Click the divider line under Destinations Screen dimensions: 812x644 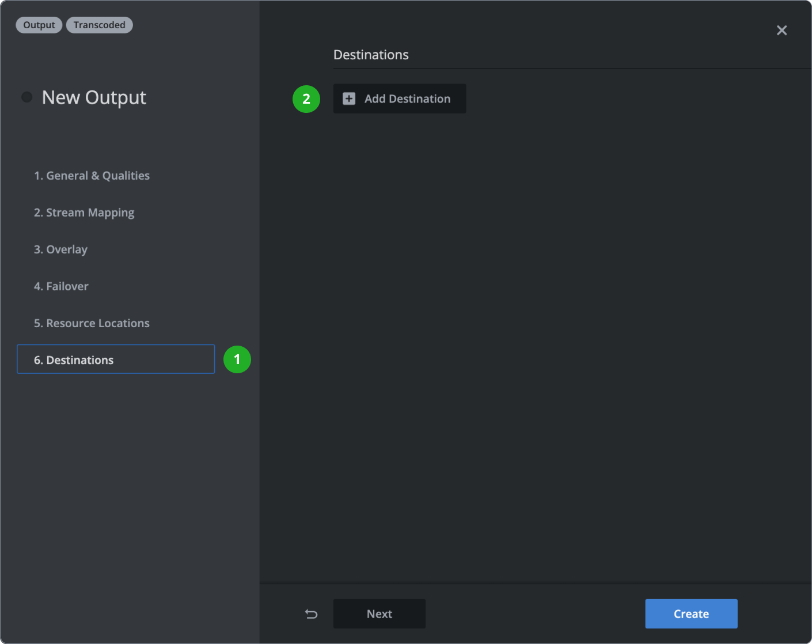(570, 69)
